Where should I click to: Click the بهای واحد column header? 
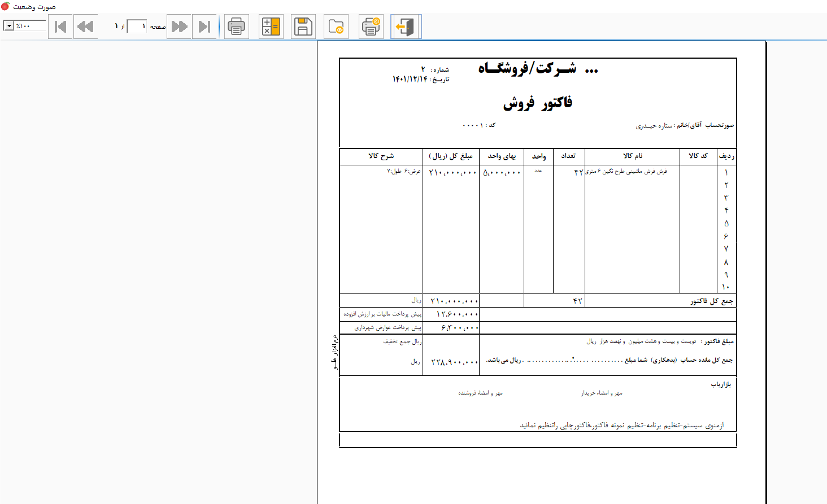tap(502, 156)
